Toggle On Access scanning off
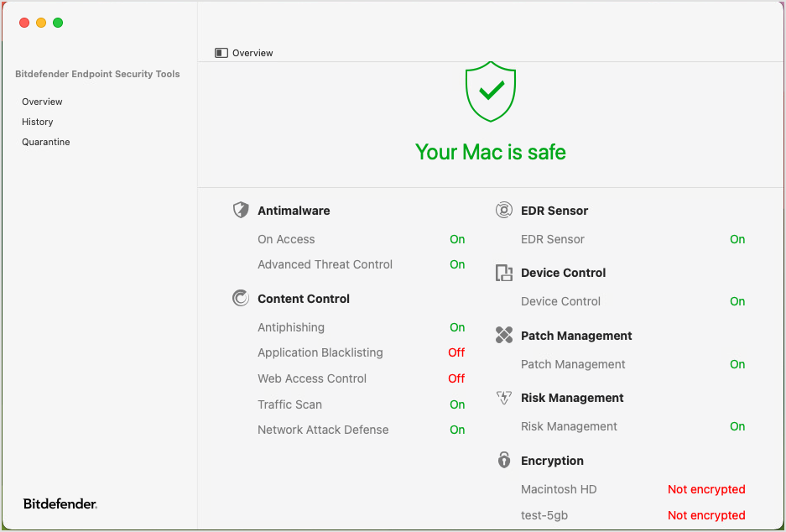This screenshot has height=532, width=786. coord(457,239)
